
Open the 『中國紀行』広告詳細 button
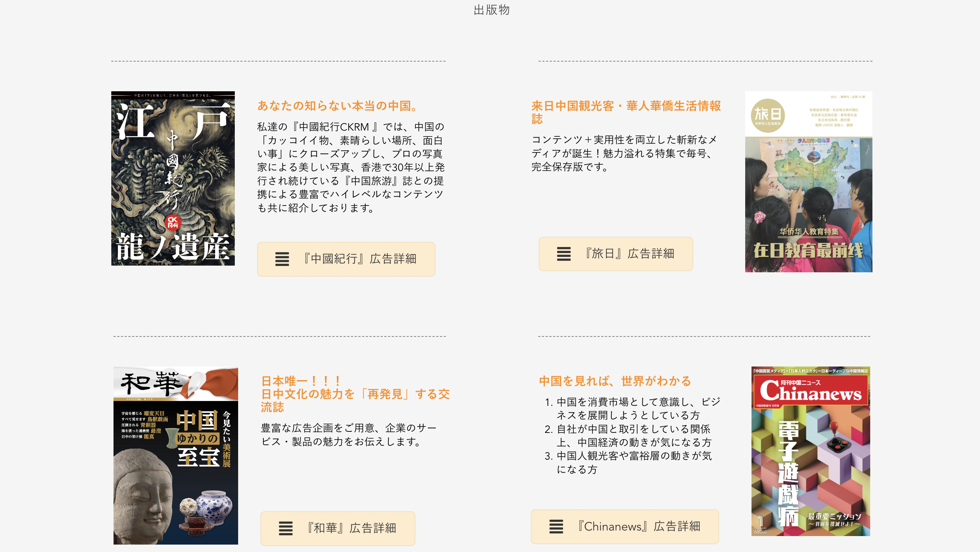tap(346, 259)
